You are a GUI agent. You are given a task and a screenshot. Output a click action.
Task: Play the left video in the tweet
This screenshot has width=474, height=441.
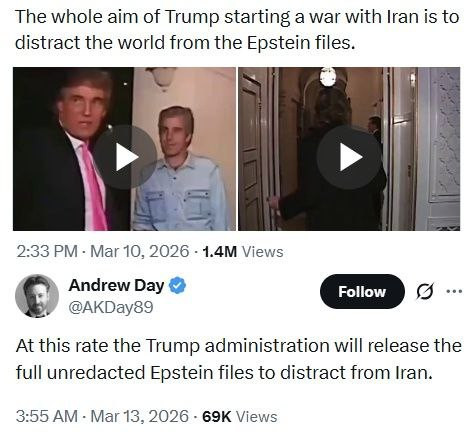(x=126, y=157)
